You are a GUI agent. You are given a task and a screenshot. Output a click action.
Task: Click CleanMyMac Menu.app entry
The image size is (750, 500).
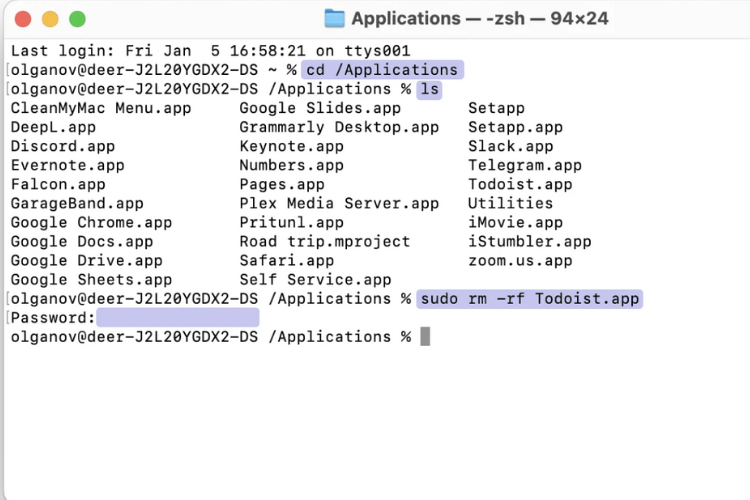pyautogui.click(x=101, y=108)
